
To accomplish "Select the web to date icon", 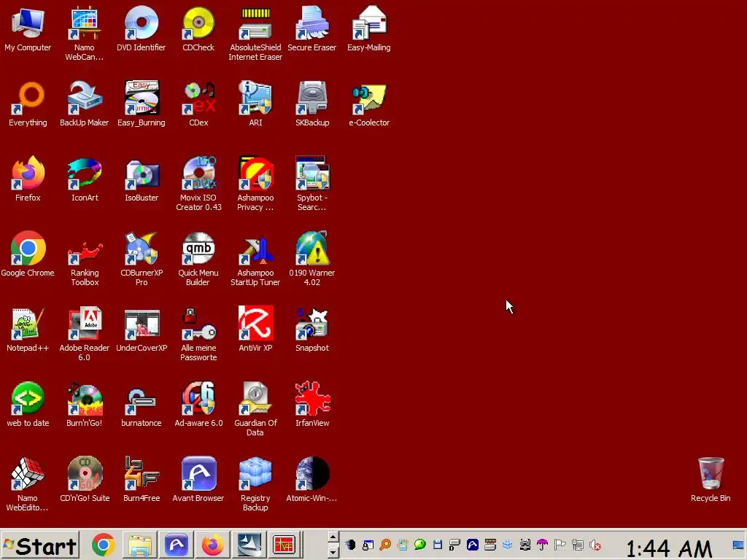I will click(x=28, y=405).
